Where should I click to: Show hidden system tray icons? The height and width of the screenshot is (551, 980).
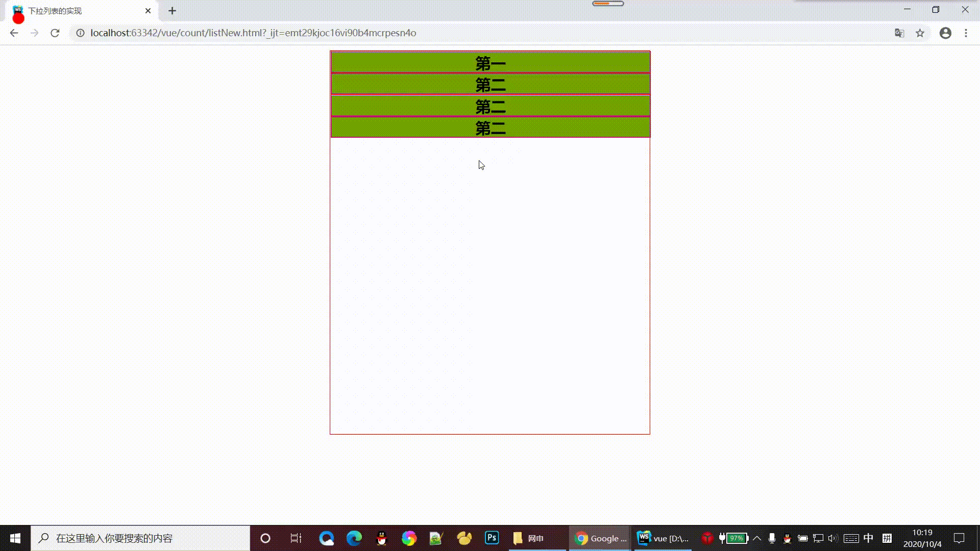click(x=757, y=538)
